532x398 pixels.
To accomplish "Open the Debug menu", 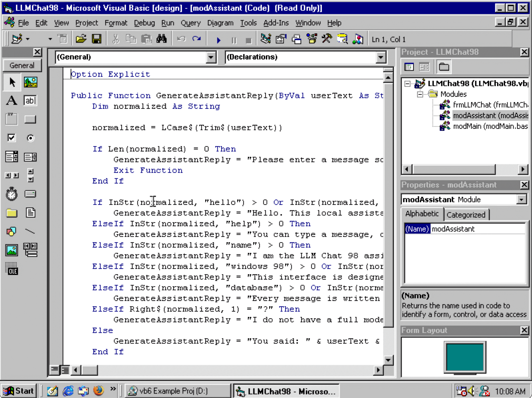I will 144,23.
